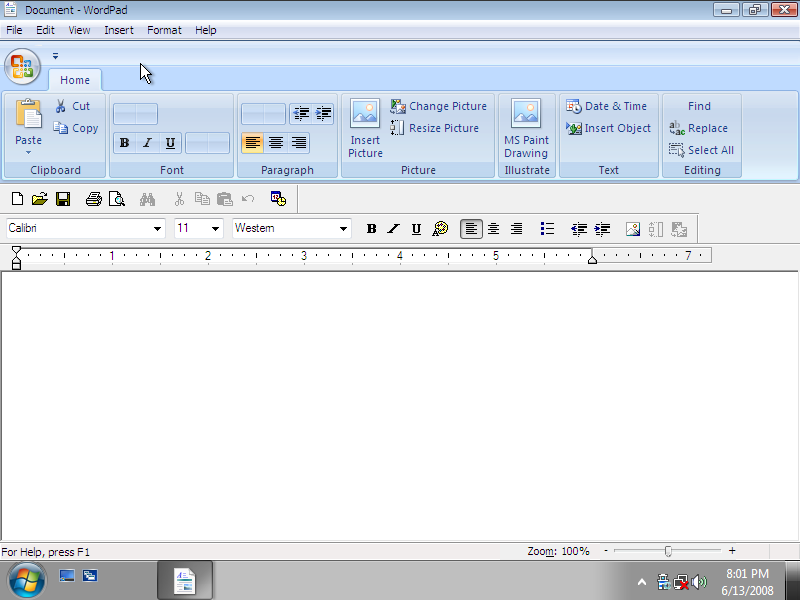800x600 pixels.
Task: Select ribbon Align Right in Paragraph group
Action: pos(298,143)
